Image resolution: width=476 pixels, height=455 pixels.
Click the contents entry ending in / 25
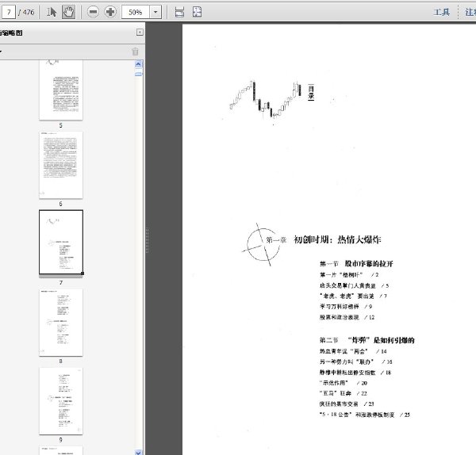pos(365,415)
